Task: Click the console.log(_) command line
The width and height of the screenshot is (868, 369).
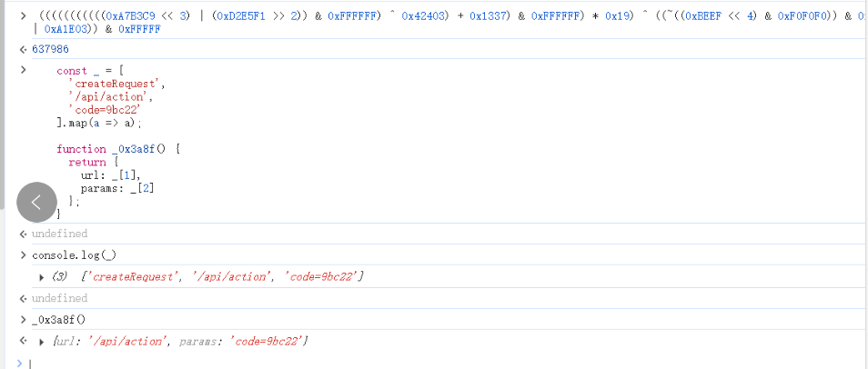Action: 75,255
